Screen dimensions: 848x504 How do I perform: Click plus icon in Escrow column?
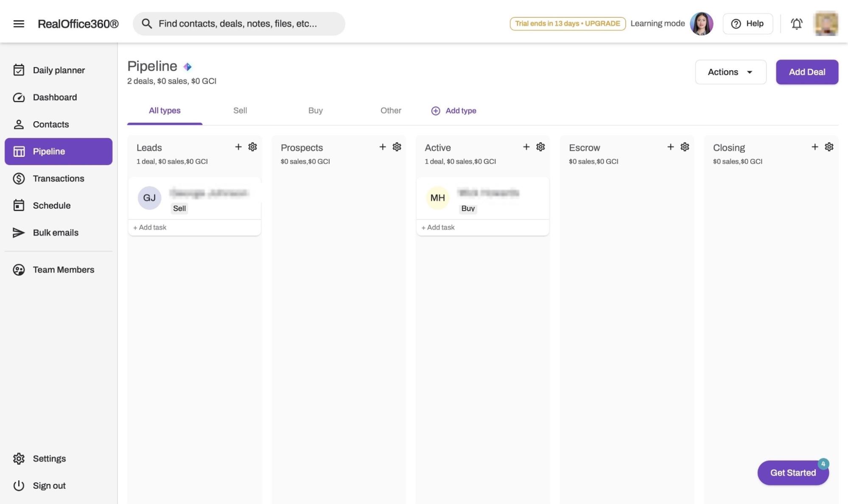670,147
